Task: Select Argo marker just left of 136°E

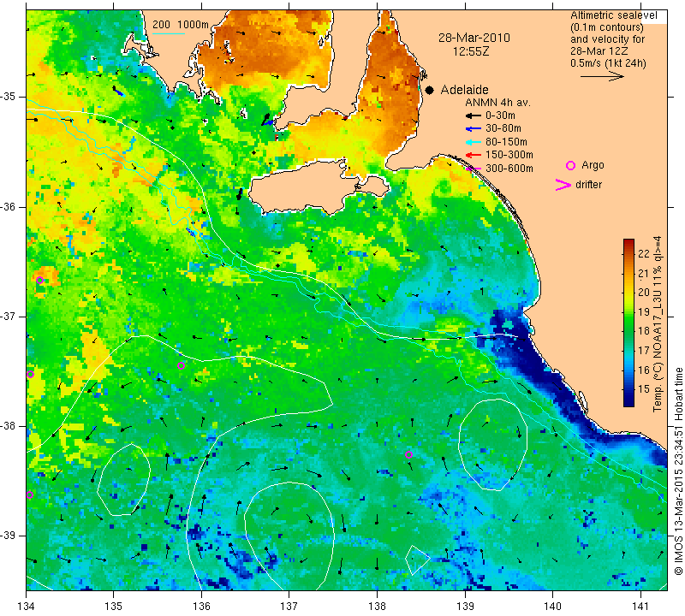Action: 182,366
